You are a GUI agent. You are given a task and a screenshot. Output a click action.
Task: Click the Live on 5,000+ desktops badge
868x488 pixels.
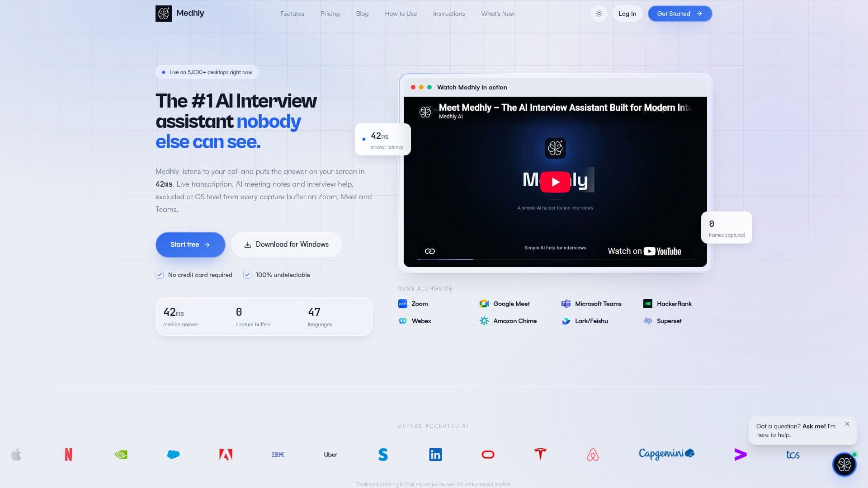click(207, 72)
